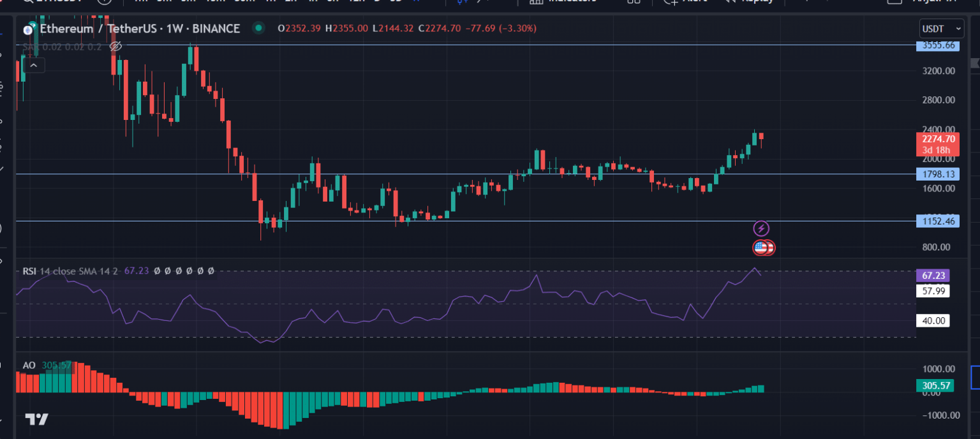Click the purple lightning bolt event icon
Image resolution: width=980 pixels, height=439 pixels.
(761, 228)
